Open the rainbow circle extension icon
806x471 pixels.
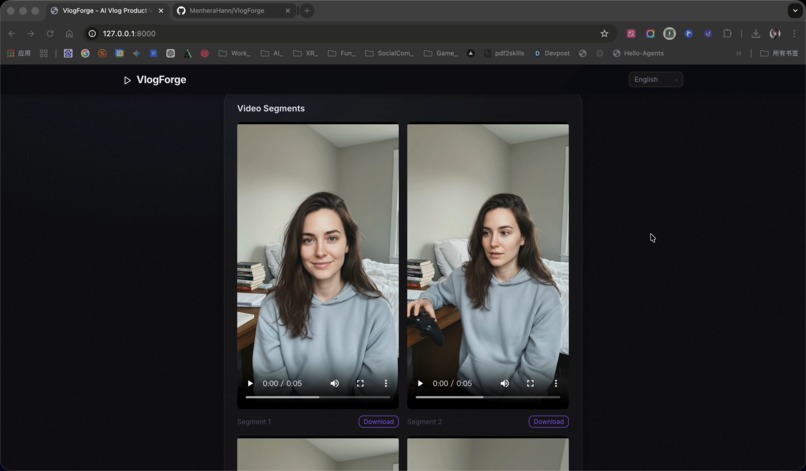650,33
